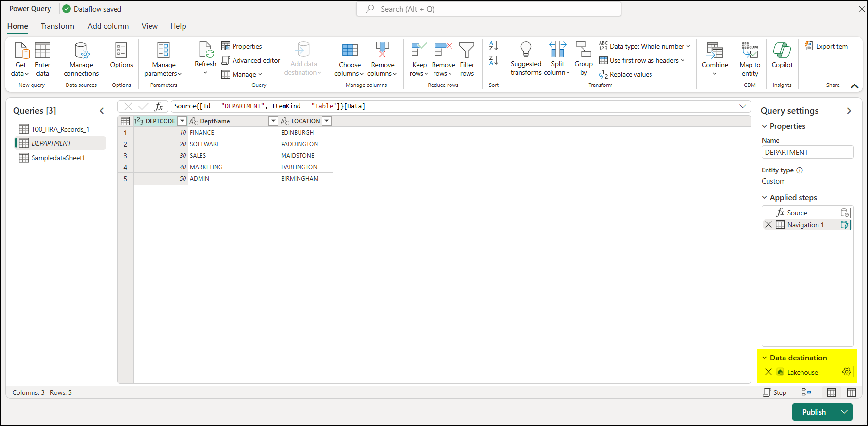Collapse the Query settings pane
Screen dimensions: 868x426
point(849,111)
